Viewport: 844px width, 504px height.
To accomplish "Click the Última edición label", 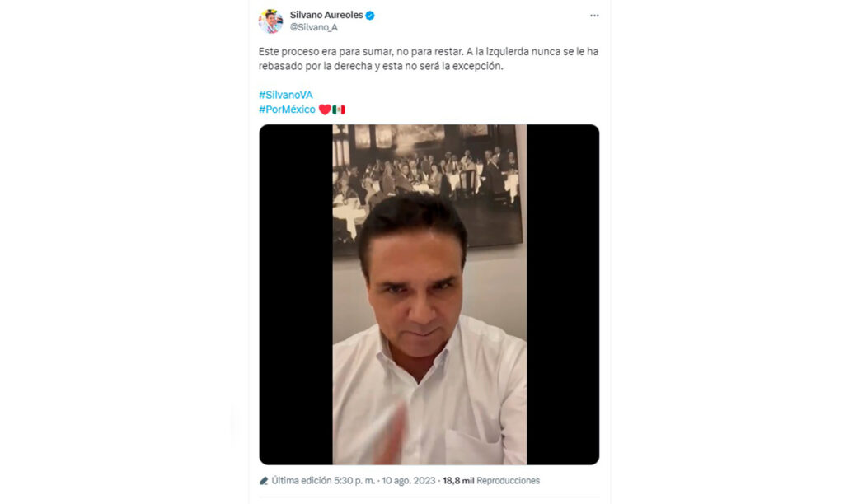I will (x=302, y=481).
